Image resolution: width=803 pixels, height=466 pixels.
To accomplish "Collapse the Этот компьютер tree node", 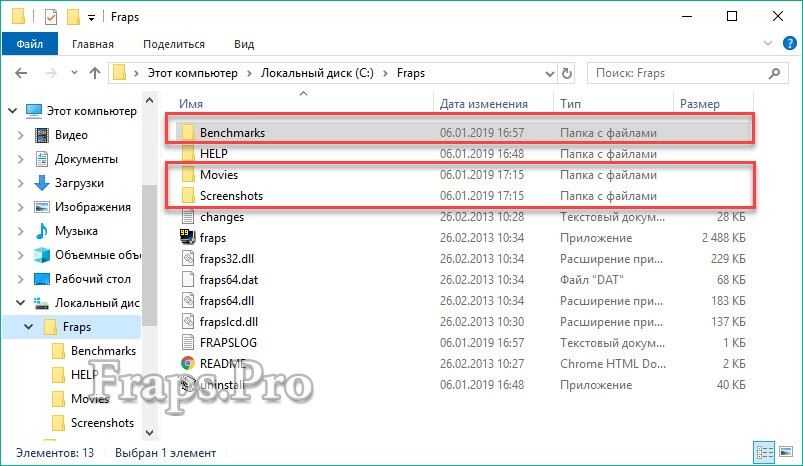I will [x=13, y=111].
